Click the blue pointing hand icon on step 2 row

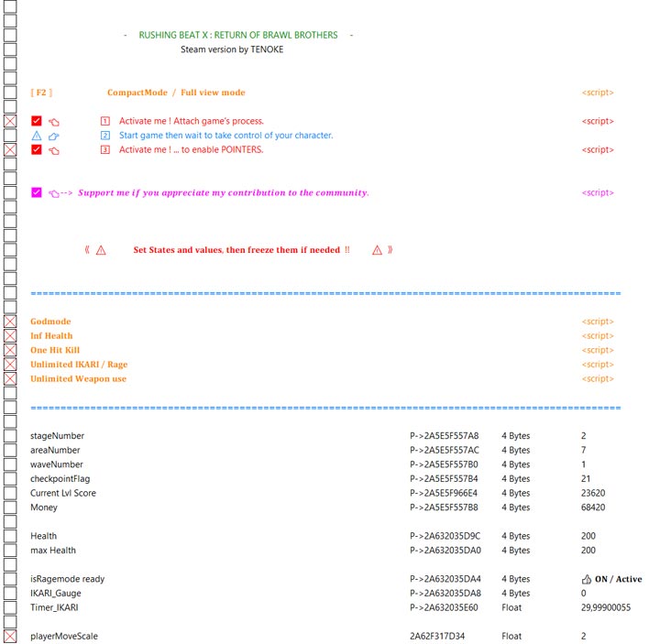(54, 136)
